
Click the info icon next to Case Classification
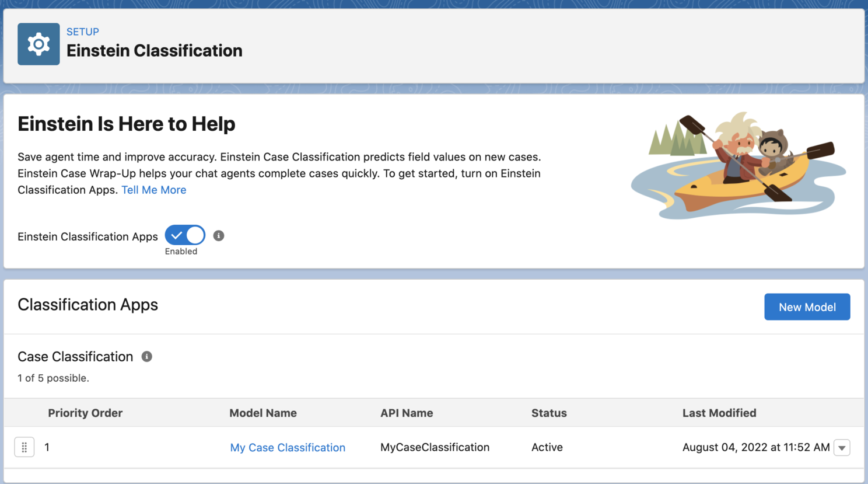pyautogui.click(x=147, y=357)
